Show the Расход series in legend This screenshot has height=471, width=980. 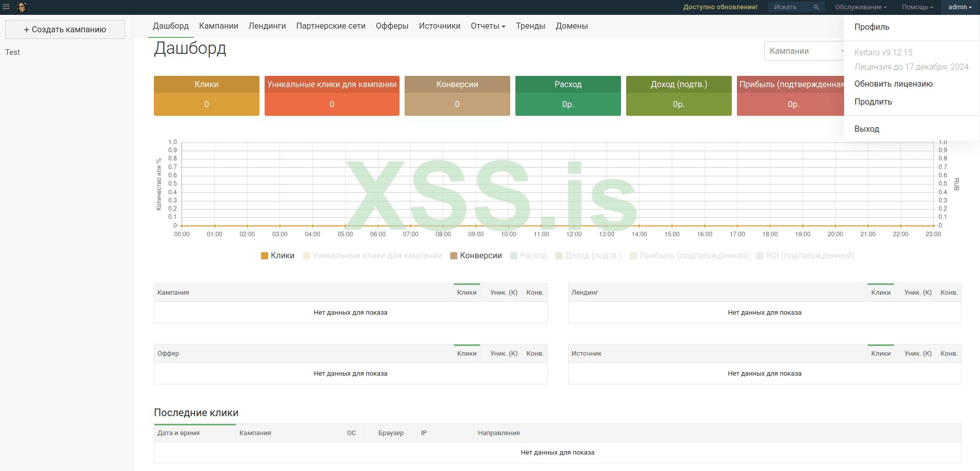pos(529,256)
